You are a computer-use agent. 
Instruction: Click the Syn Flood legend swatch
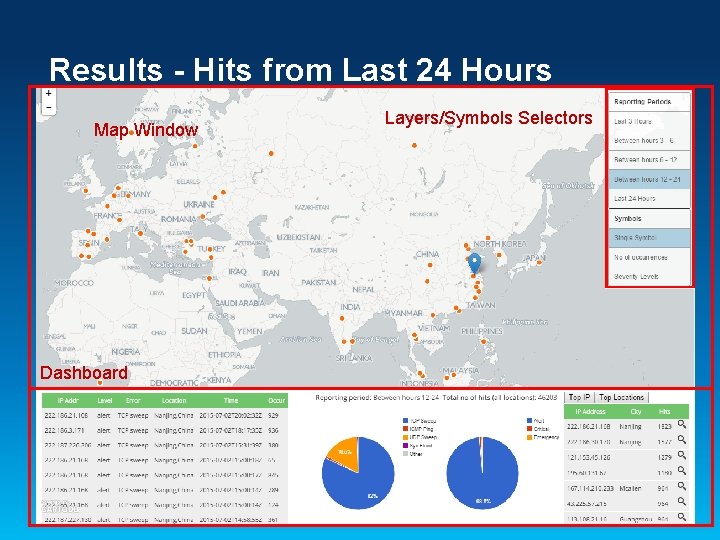pos(405,445)
